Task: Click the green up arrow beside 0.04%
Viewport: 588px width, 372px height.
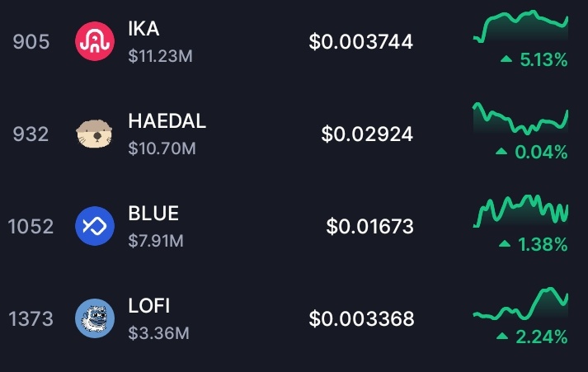Action: tap(501, 153)
